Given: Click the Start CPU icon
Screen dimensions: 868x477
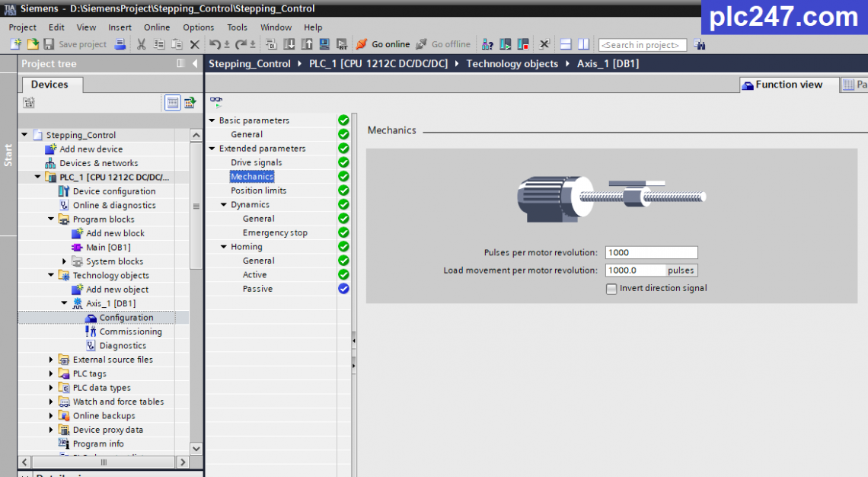Looking at the screenshot, I should coord(505,44).
